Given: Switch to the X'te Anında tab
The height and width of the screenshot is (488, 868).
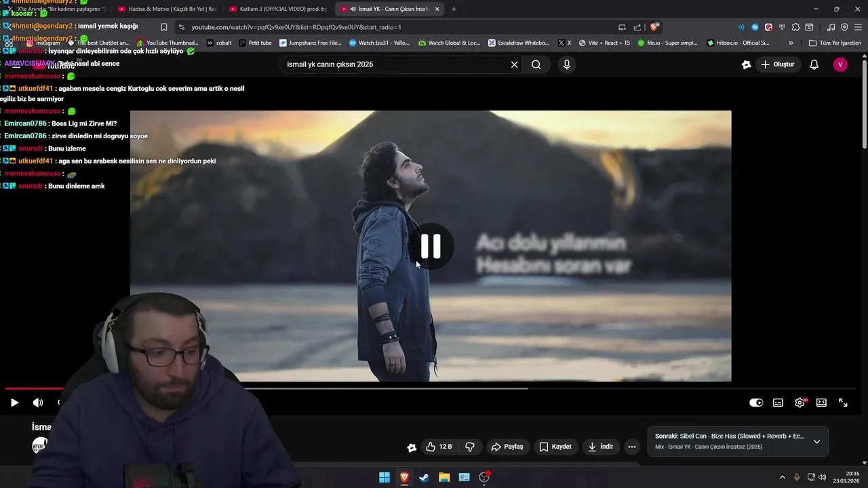Looking at the screenshot, I should coord(58,9).
